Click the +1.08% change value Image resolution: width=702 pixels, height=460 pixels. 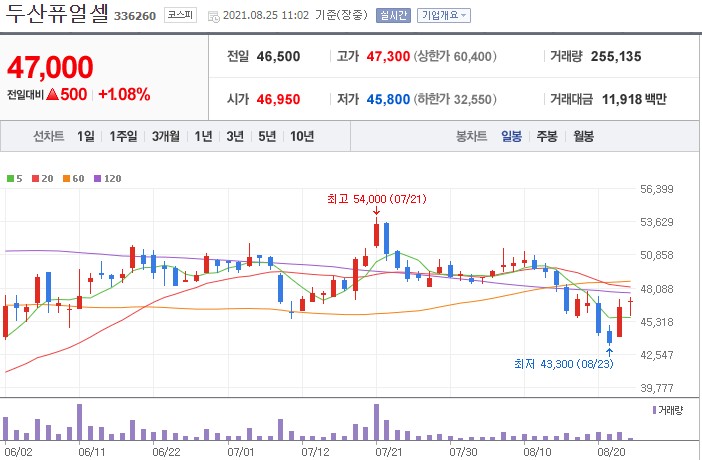[124, 95]
